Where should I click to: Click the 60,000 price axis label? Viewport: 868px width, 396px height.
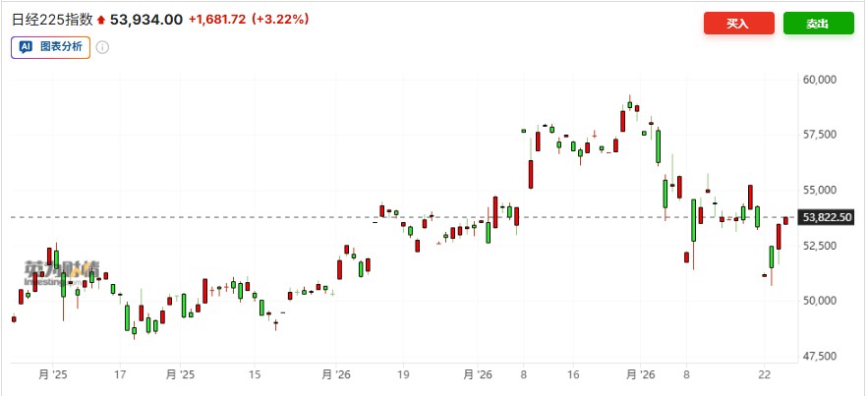(819, 79)
